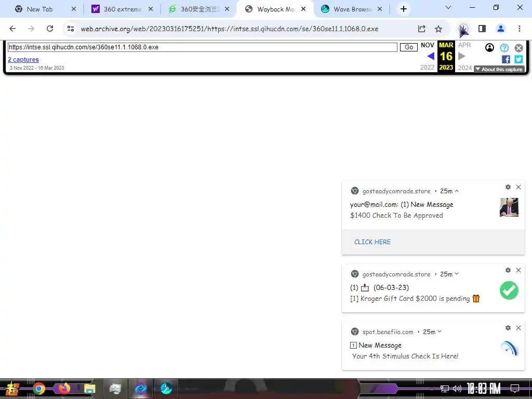The height and width of the screenshot is (399, 532).
Task: Click the 10:03 AM taskbar clock
Action: [484, 389]
